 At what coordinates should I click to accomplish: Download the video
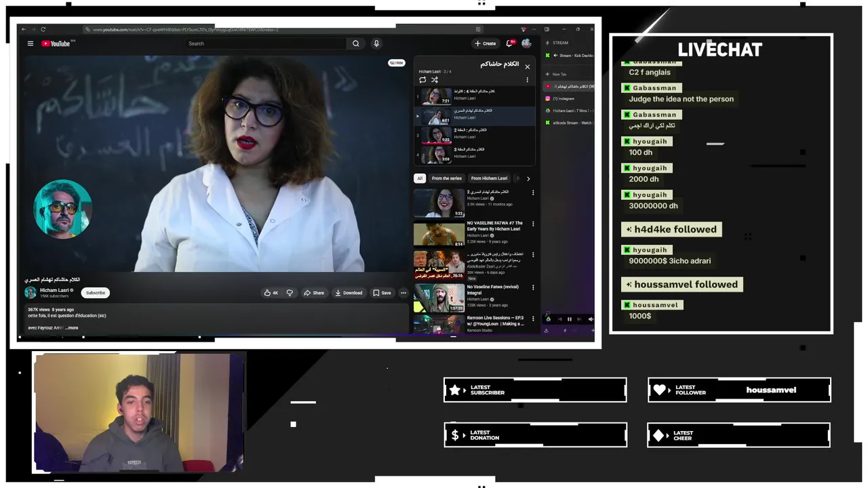(x=349, y=293)
